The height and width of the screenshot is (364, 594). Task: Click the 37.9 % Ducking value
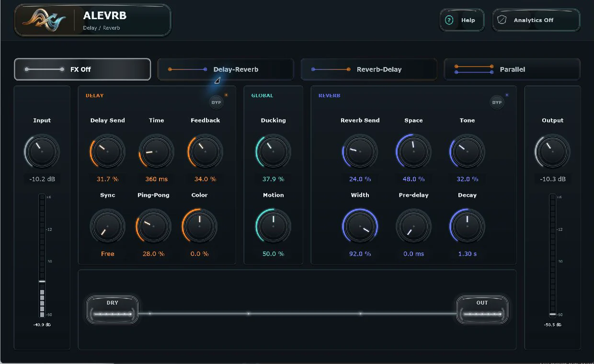pyautogui.click(x=273, y=179)
